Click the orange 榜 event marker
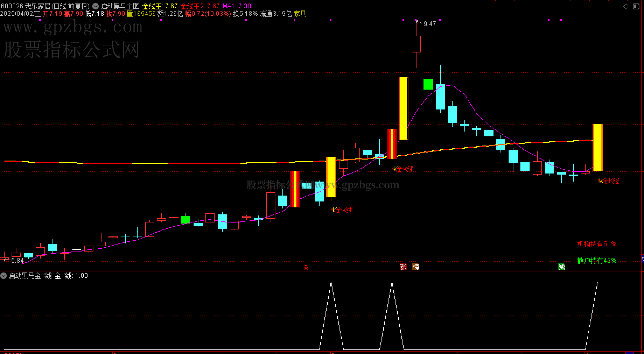This screenshot has width=644, height=354. [416, 267]
